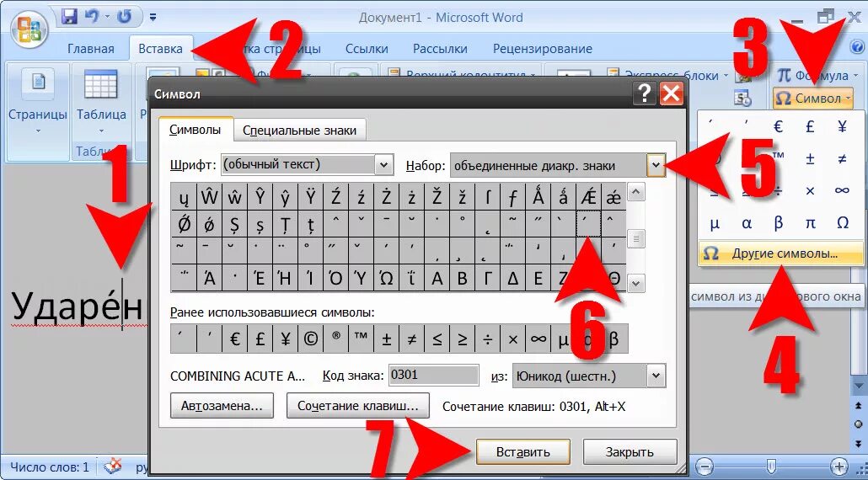Open the Набор subset dropdown arrow
Viewport: 868px width, 480px height.
point(656,165)
